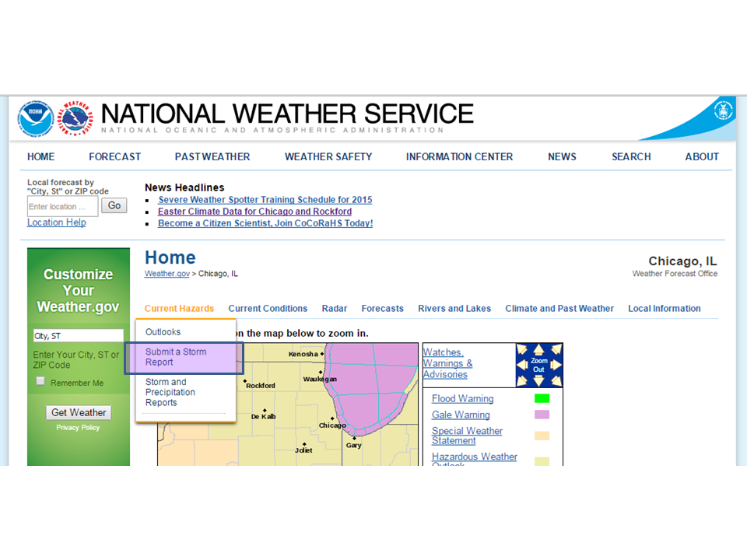Open the HOME menu in top navigation

41,156
